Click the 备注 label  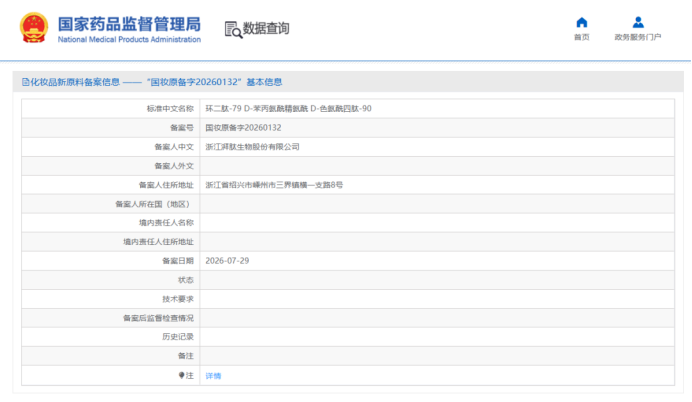[186, 356]
